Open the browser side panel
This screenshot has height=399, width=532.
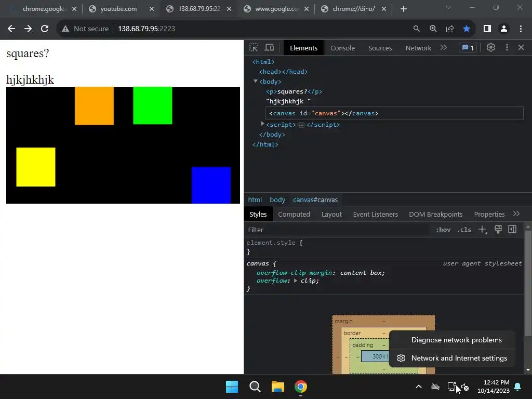pos(487,29)
